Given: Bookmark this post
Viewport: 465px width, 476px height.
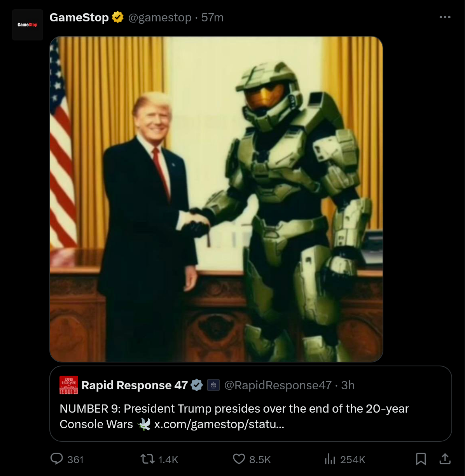Looking at the screenshot, I should (x=421, y=459).
